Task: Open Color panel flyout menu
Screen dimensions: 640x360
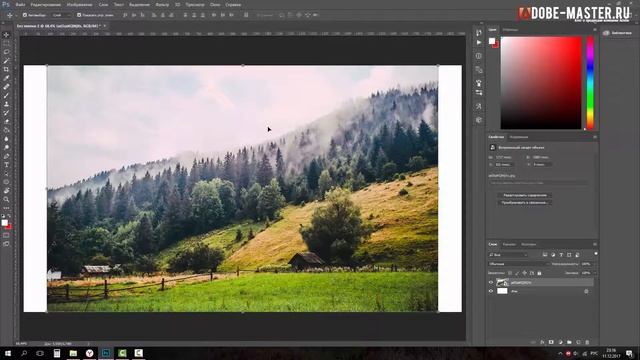Action: [x=595, y=29]
